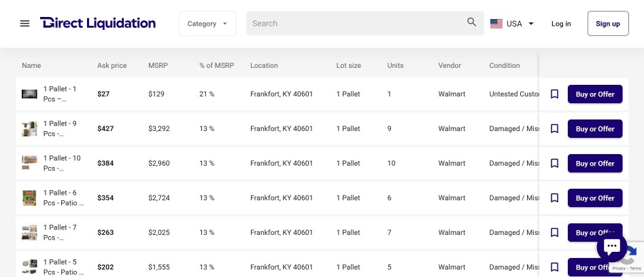
Task: Open the hamburger navigation menu
Action: click(x=25, y=23)
